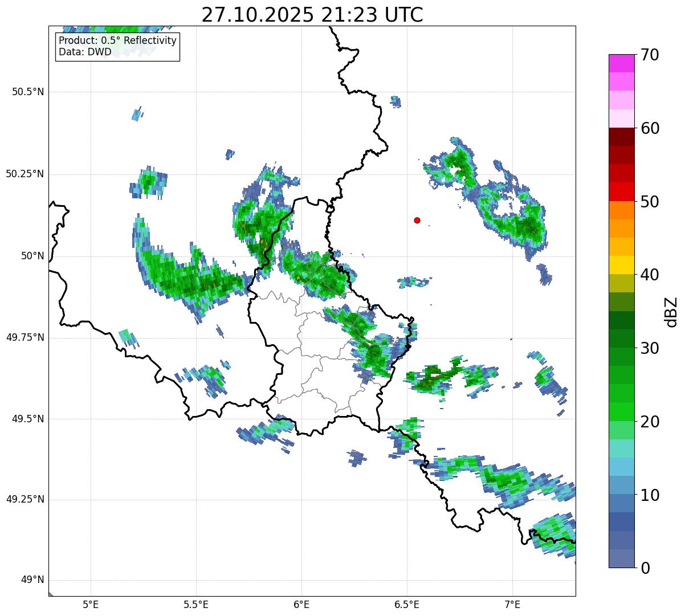Click the colorbar tick label 20
685x616 pixels.
[x=650, y=422]
